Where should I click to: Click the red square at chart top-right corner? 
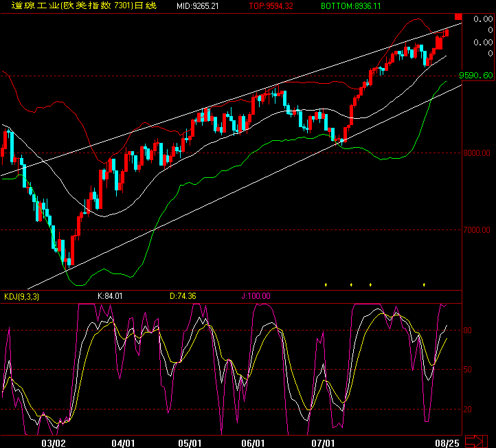[458, 16]
